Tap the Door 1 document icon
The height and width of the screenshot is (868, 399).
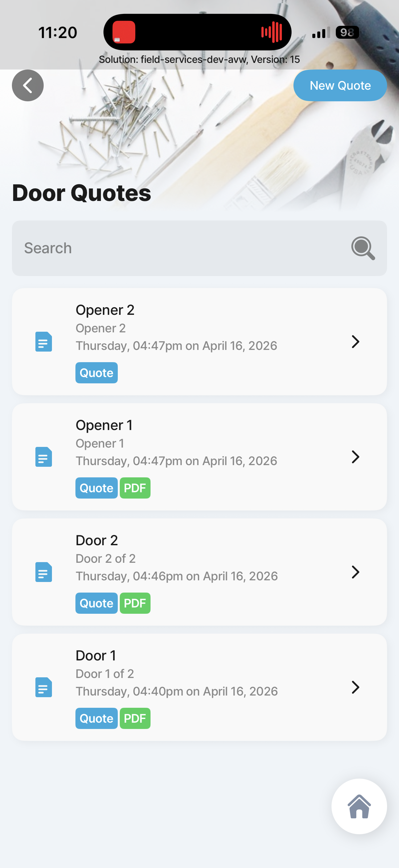coord(44,687)
